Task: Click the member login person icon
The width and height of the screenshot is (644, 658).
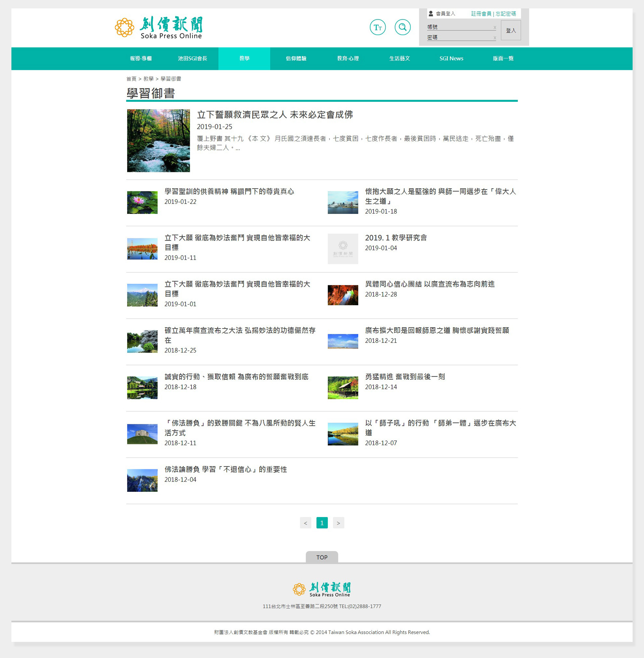Action: (431, 13)
